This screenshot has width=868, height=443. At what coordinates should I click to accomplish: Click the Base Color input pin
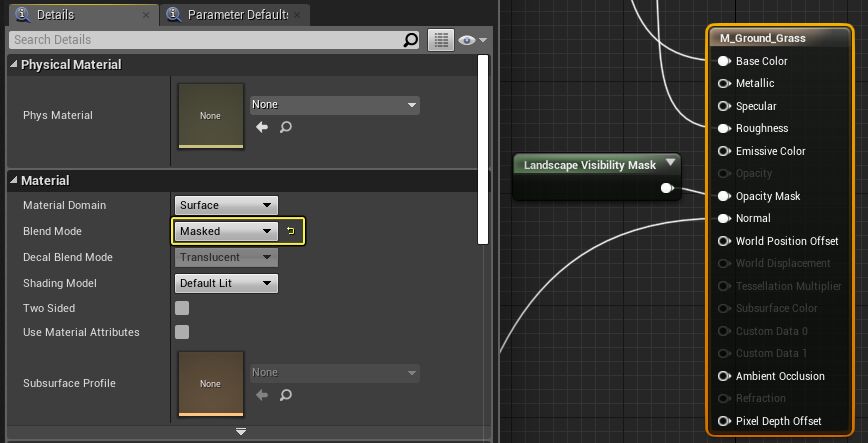click(723, 61)
